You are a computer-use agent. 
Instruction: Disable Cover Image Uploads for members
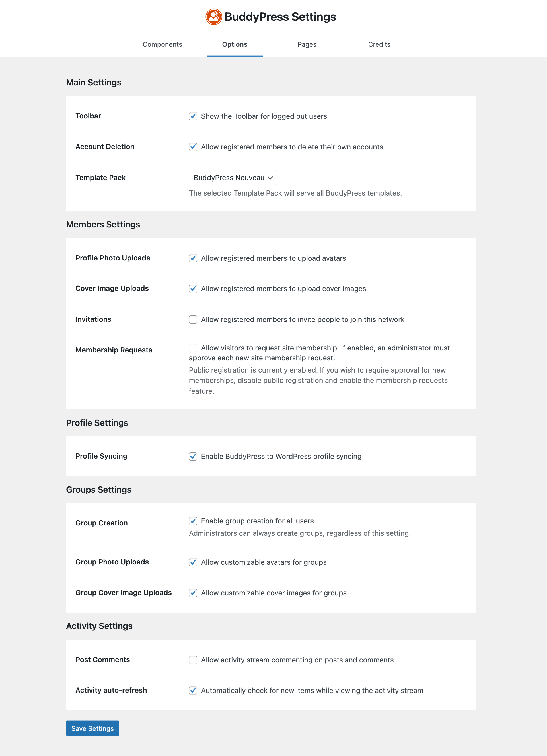point(192,288)
